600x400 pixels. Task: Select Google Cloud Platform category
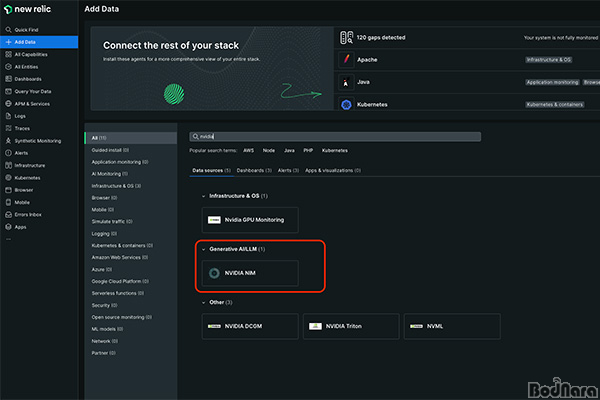[x=120, y=281]
